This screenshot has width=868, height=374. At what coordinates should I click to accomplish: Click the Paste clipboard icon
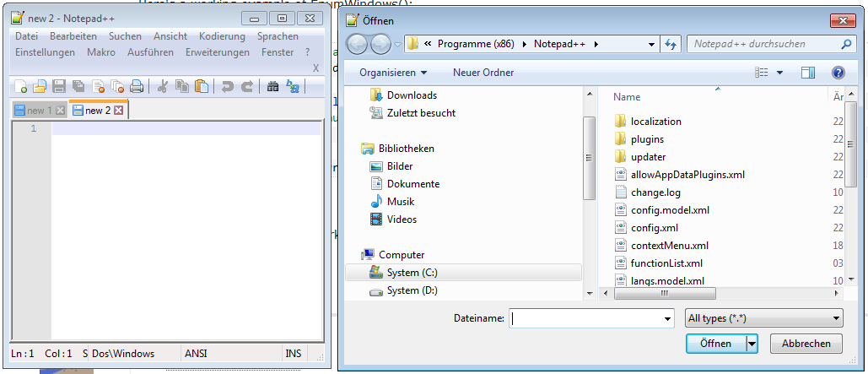pyautogui.click(x=202, y=86)
